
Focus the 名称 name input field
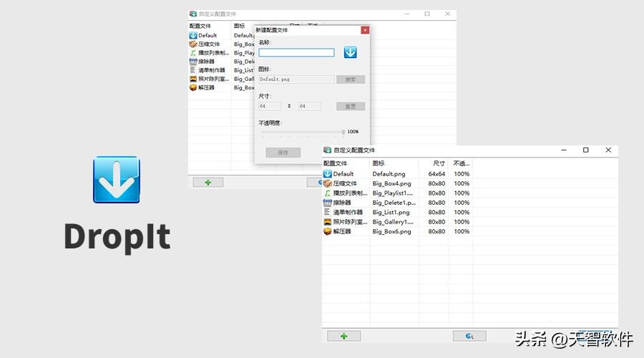click(296, 52)
